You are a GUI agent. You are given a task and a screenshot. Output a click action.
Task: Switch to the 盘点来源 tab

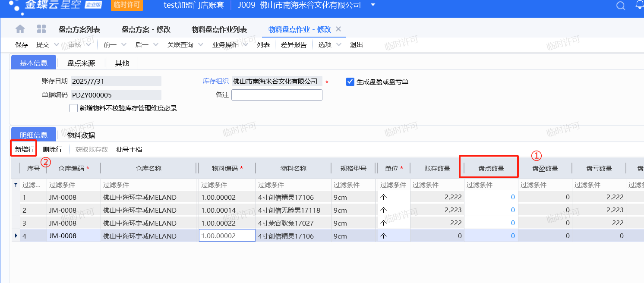click(x=81, y=63)
